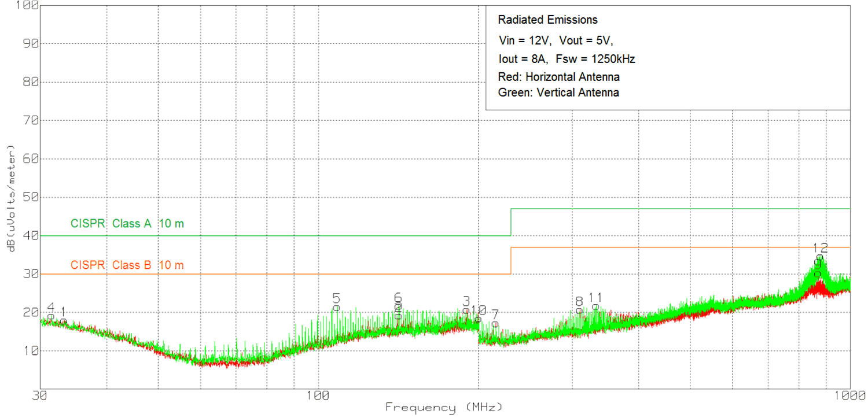Click the CISPR Class A 10 m label
The width and height of the screenshot is (868, 418).
(128, 224)
